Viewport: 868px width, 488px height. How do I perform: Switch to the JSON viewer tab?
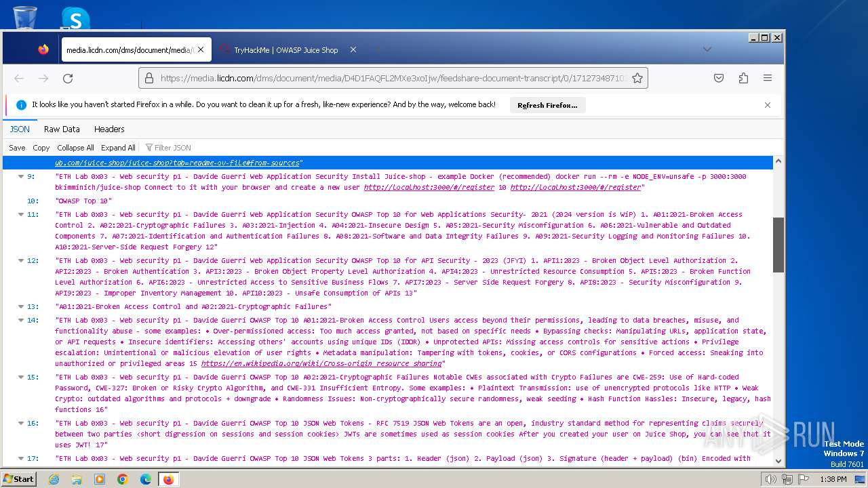20,129
